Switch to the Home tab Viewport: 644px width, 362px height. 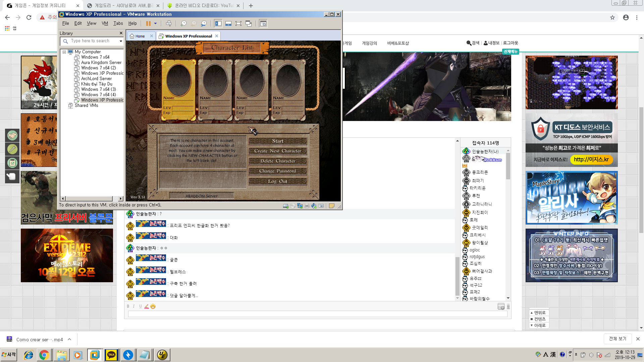point(140,36)
